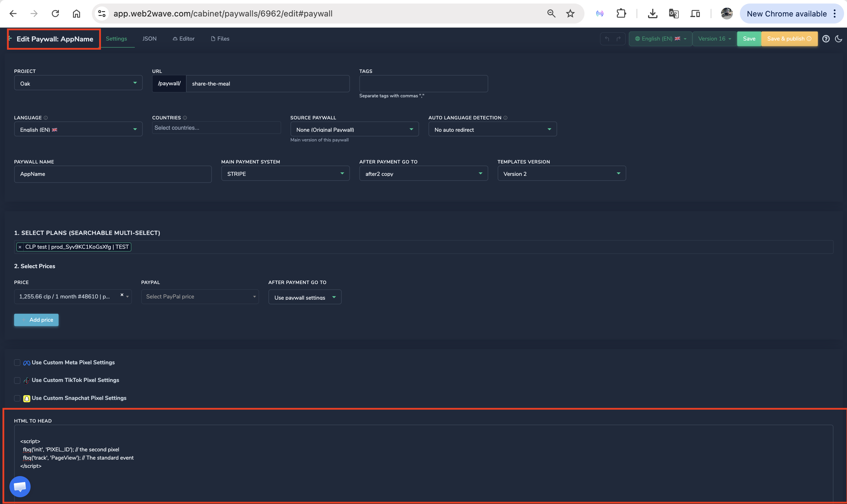The height and width of the screenshot is (504, 847).
Task: Enable Use Custom Meta Pixel Settings
Action: click(x=17, y=363)
